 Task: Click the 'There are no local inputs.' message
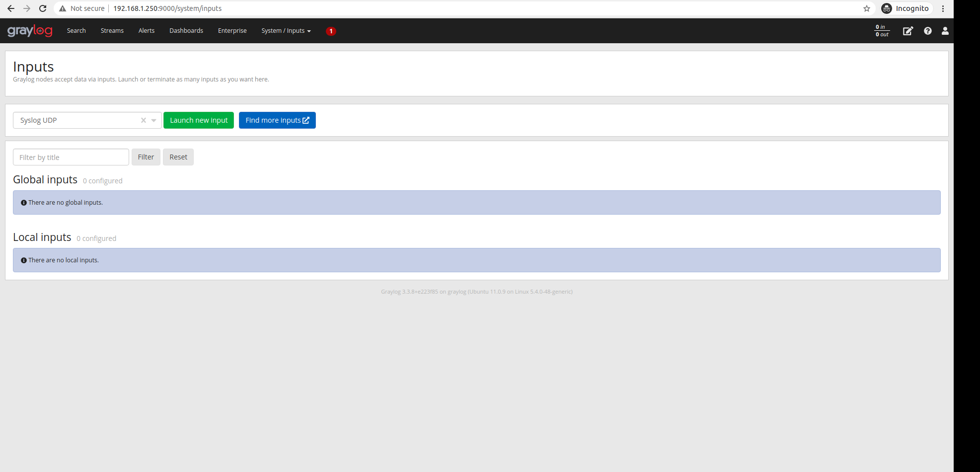(64, 260)
